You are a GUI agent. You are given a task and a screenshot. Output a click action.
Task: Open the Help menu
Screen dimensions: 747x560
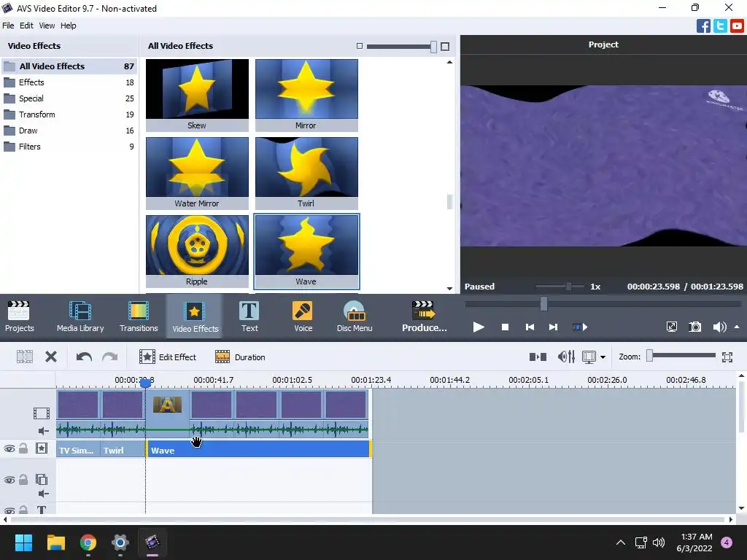click(68, 26)
